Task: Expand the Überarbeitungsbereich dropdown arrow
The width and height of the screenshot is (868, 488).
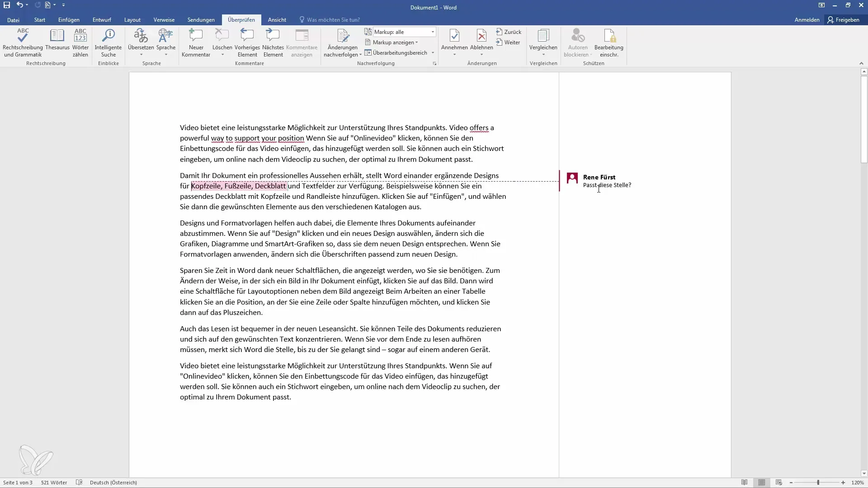Action: tap(433, 53)
